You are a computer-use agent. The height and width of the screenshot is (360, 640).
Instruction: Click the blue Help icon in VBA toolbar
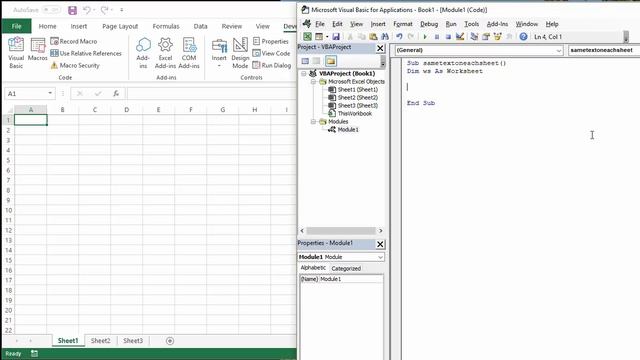[523, 37]
